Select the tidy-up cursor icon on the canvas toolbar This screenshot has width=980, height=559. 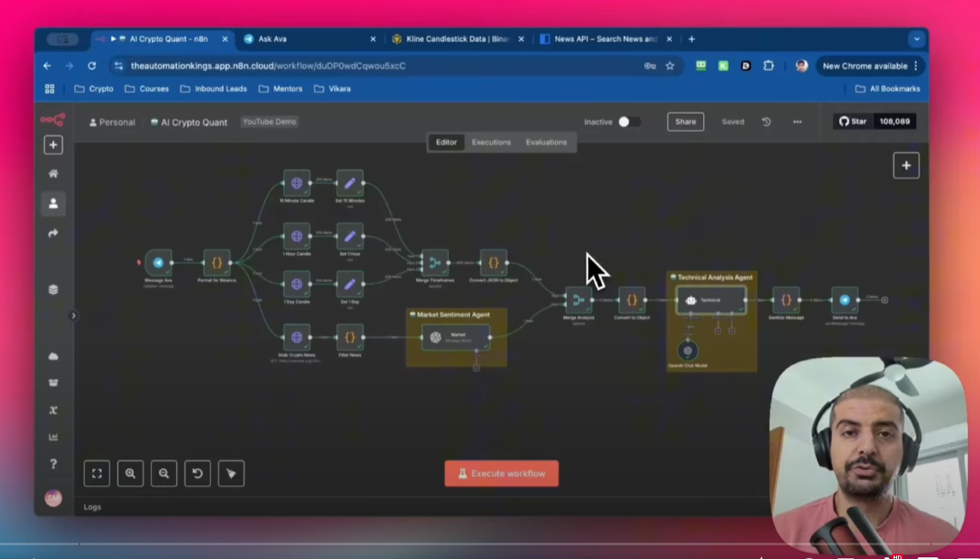click(231, 474)
